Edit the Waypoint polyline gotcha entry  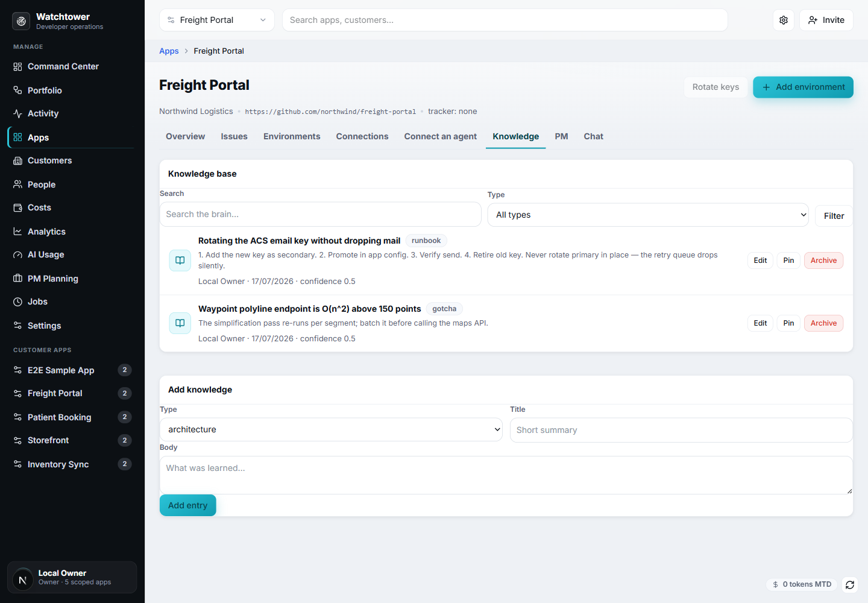point(760,323)
